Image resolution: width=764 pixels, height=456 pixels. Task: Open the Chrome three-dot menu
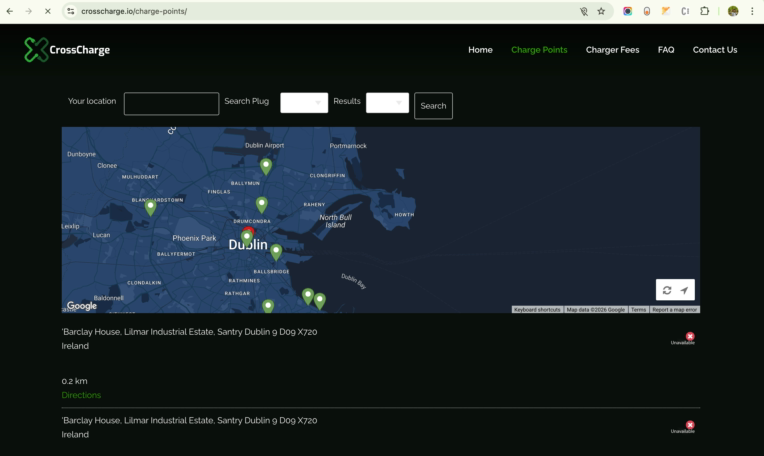click(x=752, y=11)
